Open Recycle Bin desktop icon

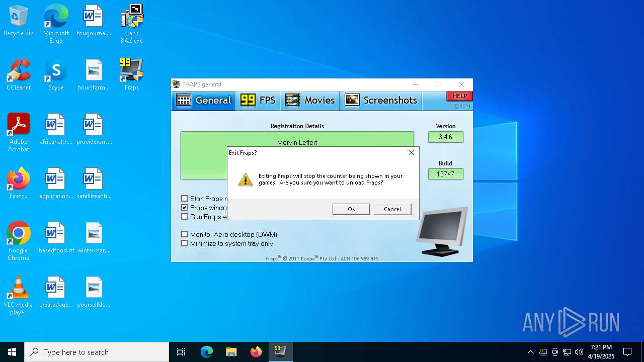pyautogui.click(x=19, y=21)
